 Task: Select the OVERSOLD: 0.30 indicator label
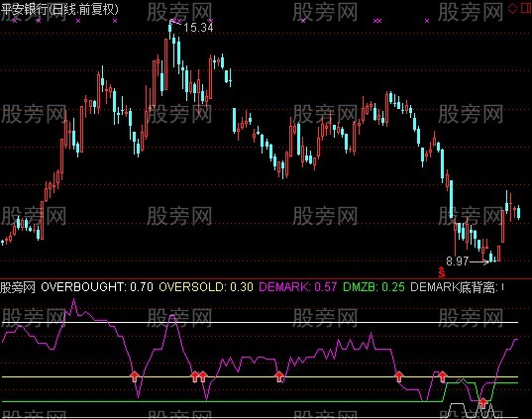(206, 287)
